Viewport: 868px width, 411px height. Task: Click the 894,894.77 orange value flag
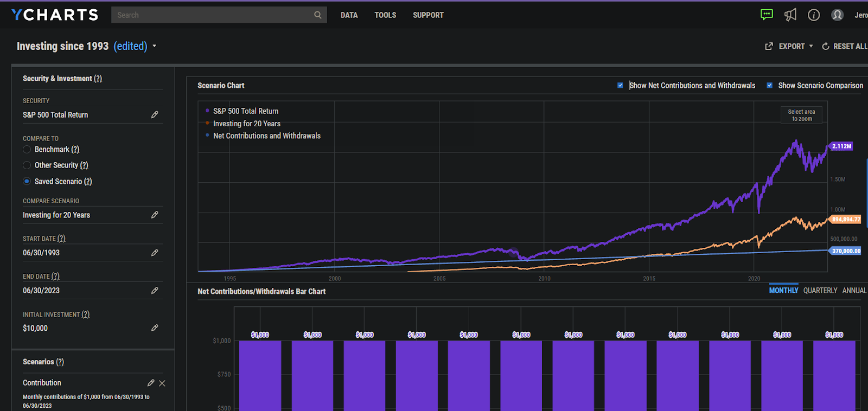(846, 220)
